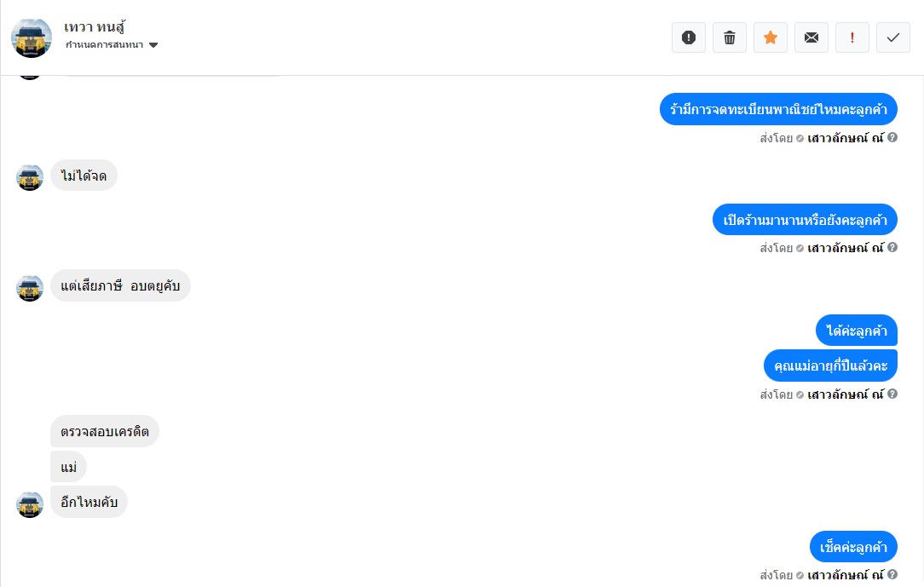This screenshot has height=587, width=924.
Task: Click help icon under เปิดร้านมานานหรือยังคะลูกค้า message
Action: click(892, 248)
